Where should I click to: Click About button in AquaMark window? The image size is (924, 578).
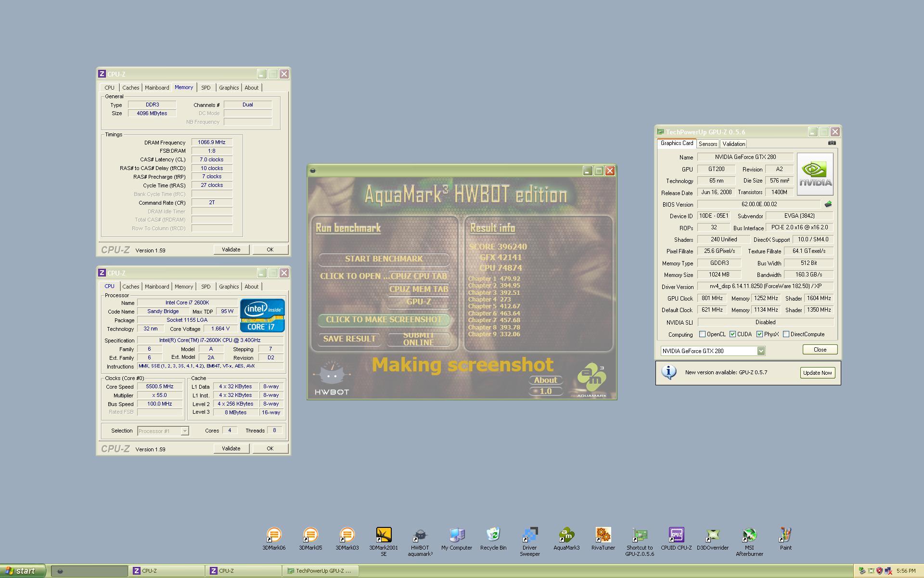pyautogui.click(x=545, y=380)
